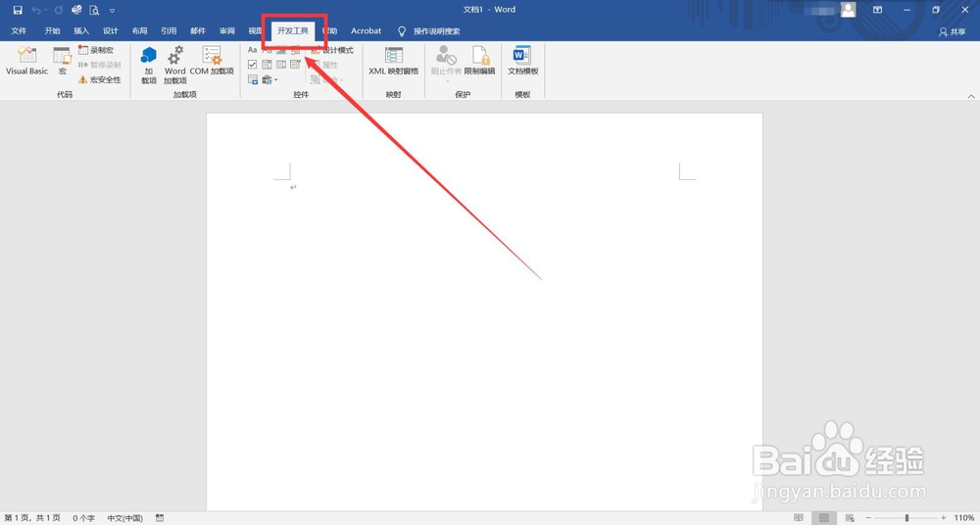
Task: Open the legacy tools dropdown
Action: 270,79
